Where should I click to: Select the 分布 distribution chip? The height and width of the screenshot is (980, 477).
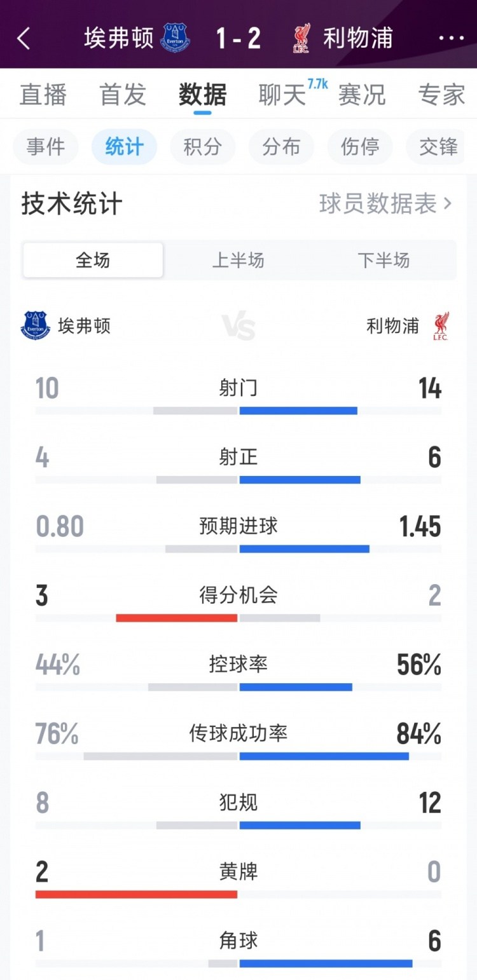[x=281, y=147]
